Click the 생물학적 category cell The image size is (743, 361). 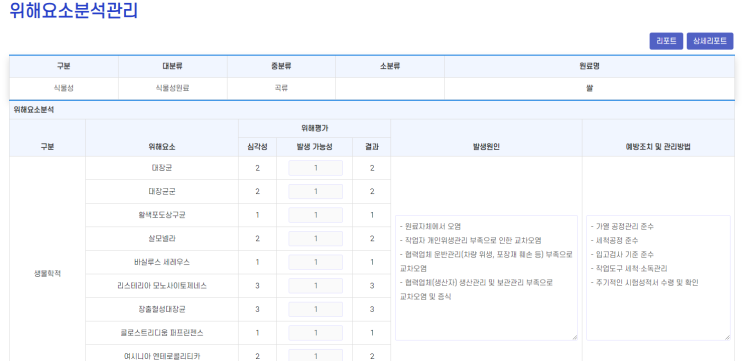[47, 274]
